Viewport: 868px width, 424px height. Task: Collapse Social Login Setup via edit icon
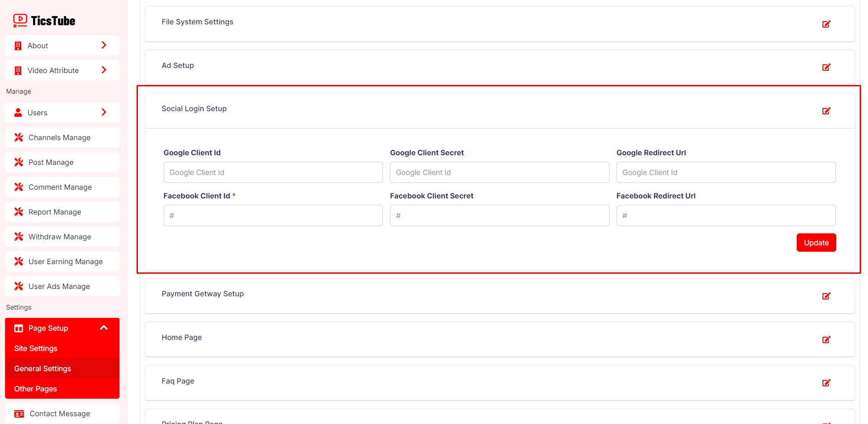point(826,111)
